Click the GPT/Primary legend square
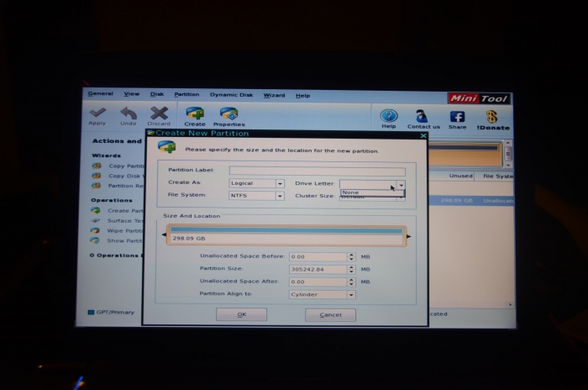Viewport: 588px width, 390px height. point(91,312)
